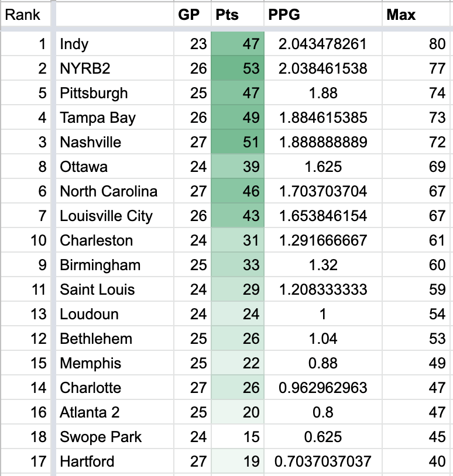This screenshot has height=476, width=453.
Task: Select Hartford's PPG value 0.7037037037
Action: pos(323,462)
